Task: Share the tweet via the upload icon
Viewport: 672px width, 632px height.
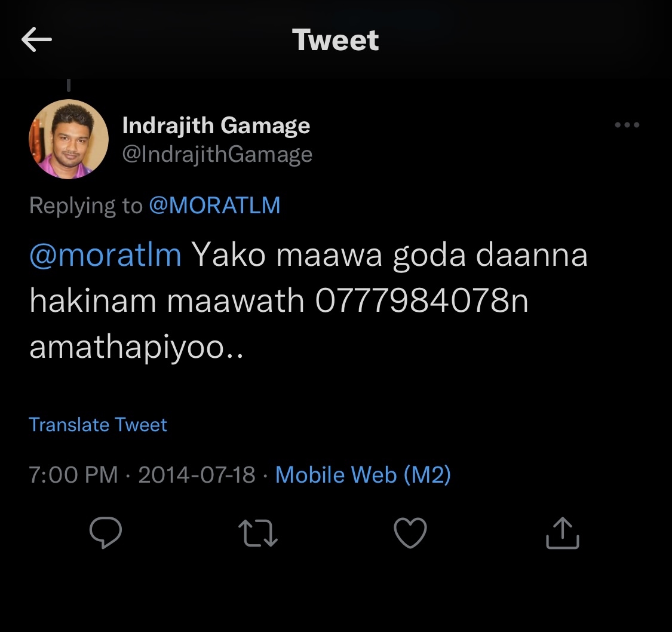Action: pyautogui.click(x=562, y=533)
